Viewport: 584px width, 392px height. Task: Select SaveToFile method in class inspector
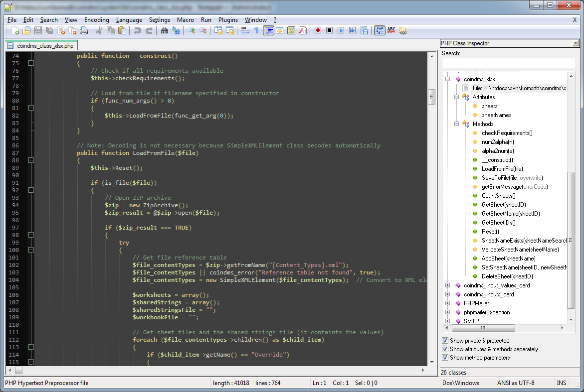512,178
